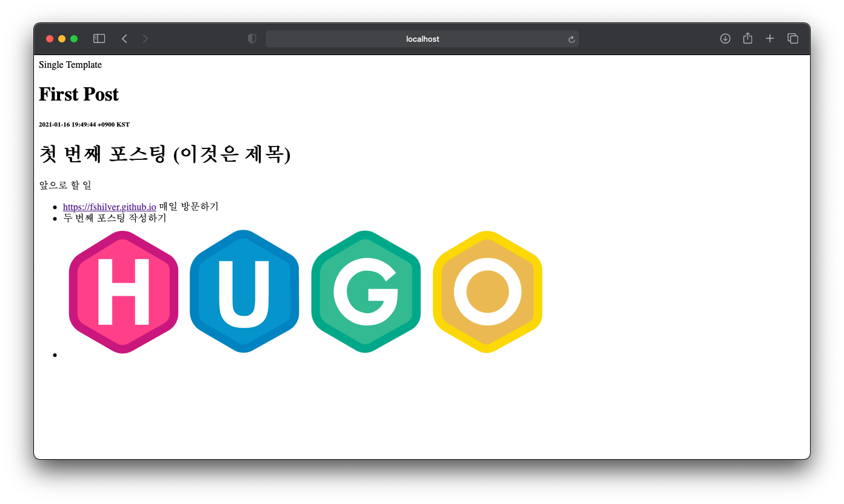844x504 pixels.
Task: Click the '두 번째 포스팅 작성하기' list item
Action: coord(115,218)
